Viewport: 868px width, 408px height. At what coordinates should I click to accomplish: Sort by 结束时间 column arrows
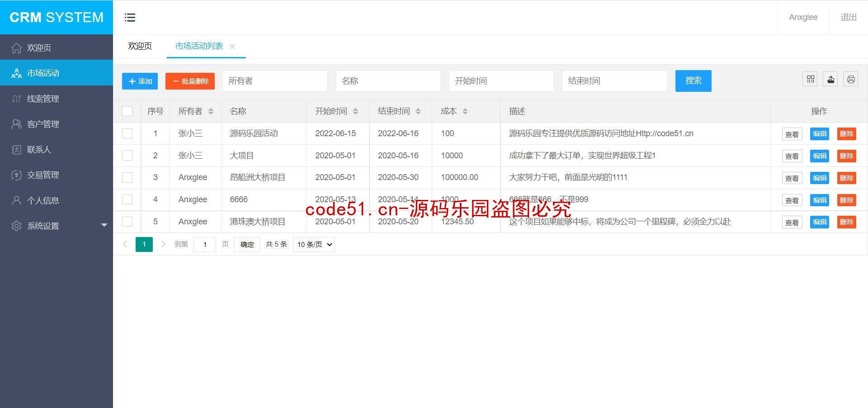pos(418,111)
